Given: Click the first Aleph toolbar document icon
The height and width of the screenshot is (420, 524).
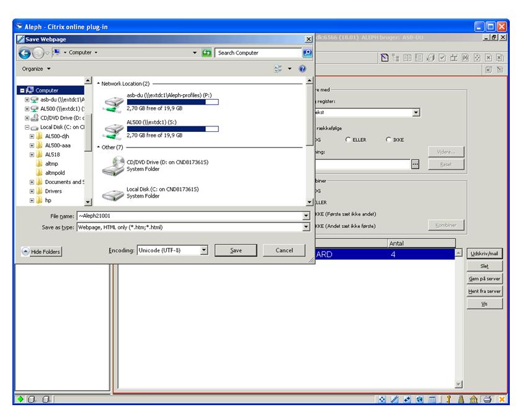Looking at the screenshot, I should 384,58.
